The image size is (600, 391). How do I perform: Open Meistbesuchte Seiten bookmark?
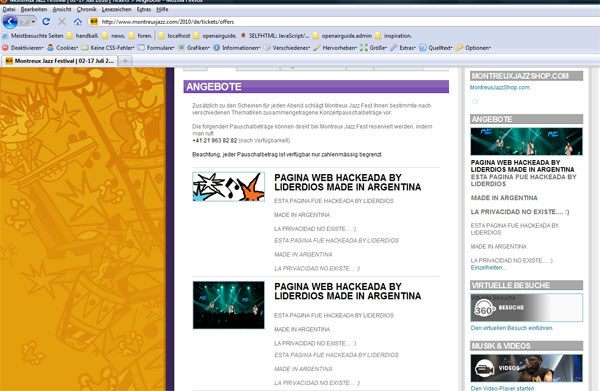click(x=33, y=36)
